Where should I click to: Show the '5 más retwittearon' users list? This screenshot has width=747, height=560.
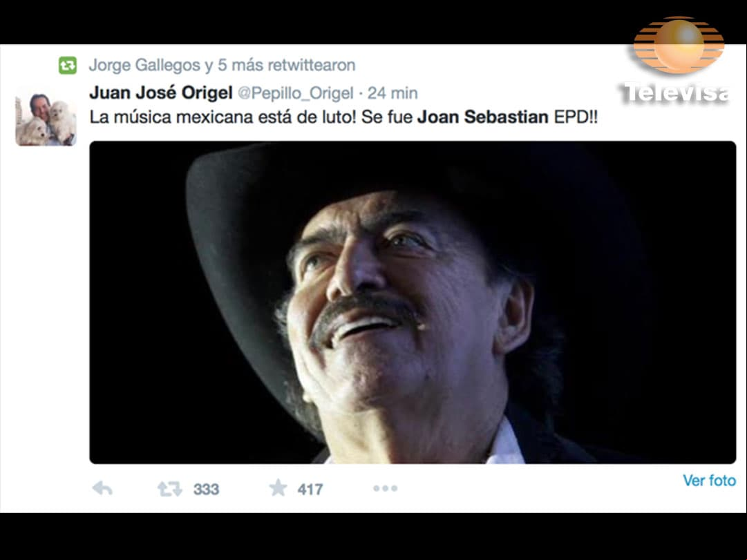coord(286,65)
